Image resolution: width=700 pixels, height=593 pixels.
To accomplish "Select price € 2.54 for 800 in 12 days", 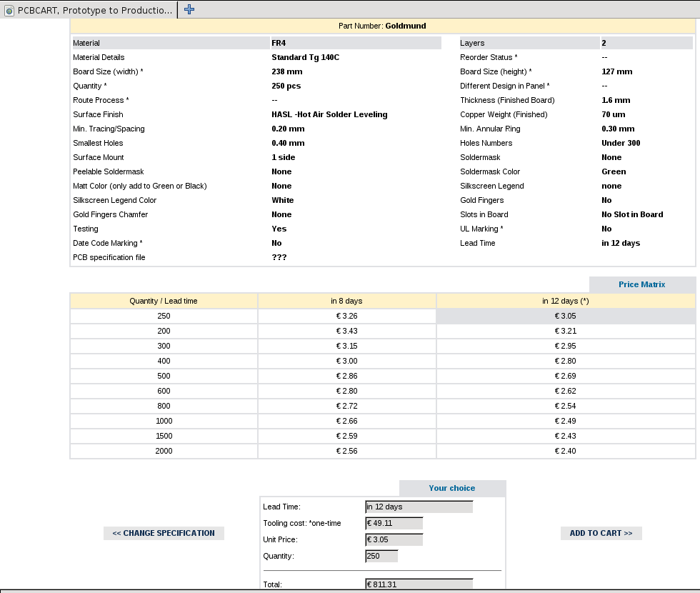I will [566, 406].
